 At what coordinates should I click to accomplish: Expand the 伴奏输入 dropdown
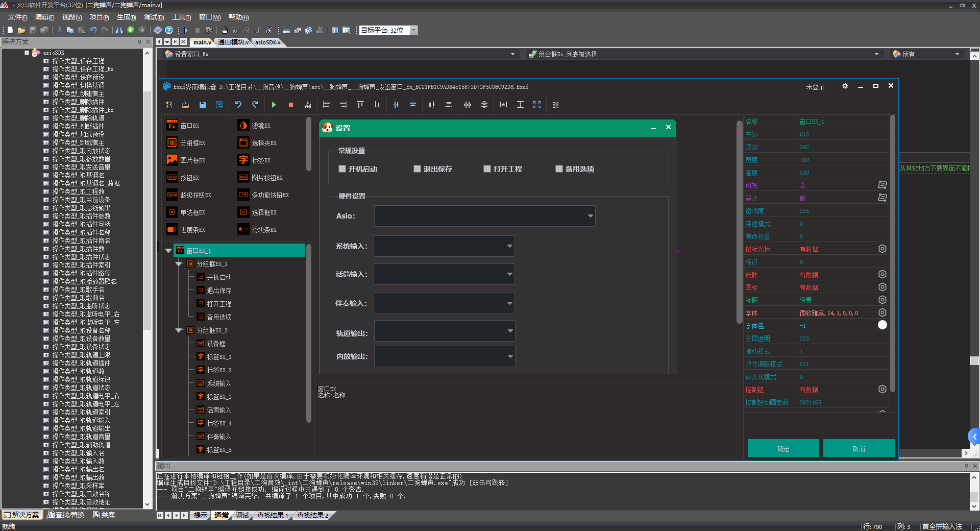coord(444,303)
